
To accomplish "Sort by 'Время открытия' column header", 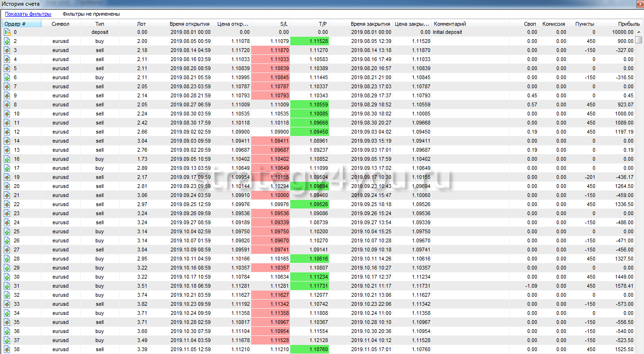I will tap(189, 24).
